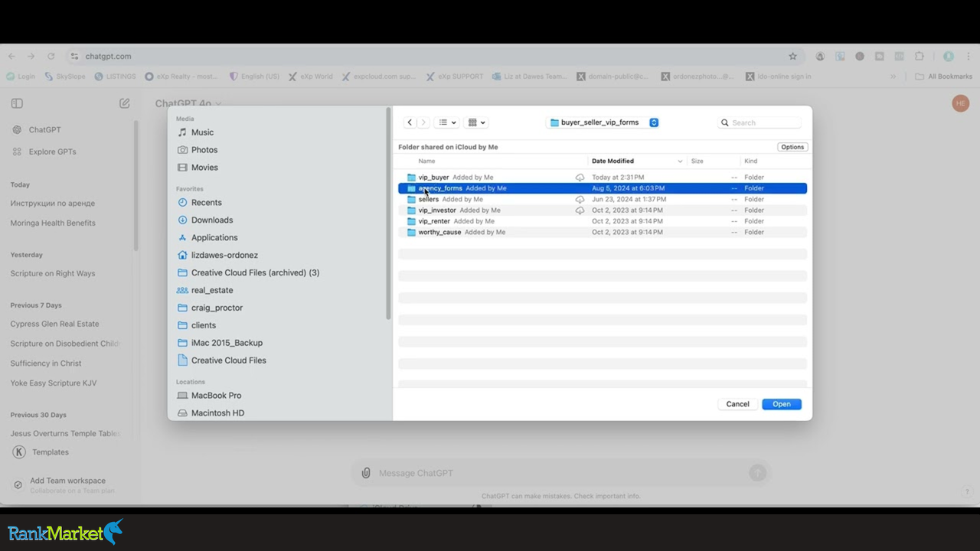Open Movies in the sidebar
The image size is (980, 551).
(x=198, y=168)
